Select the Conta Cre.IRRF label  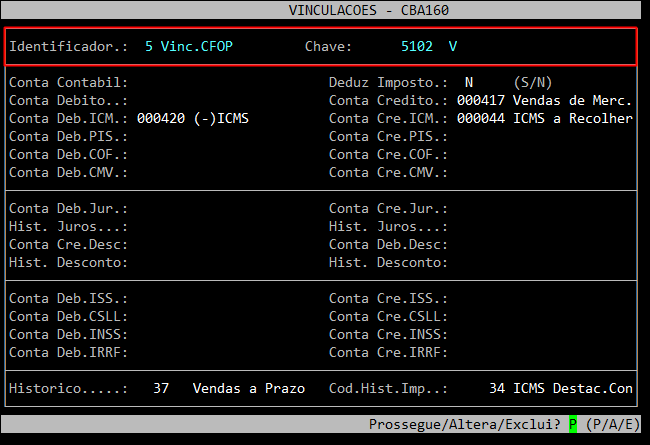(x=388, y=352)
